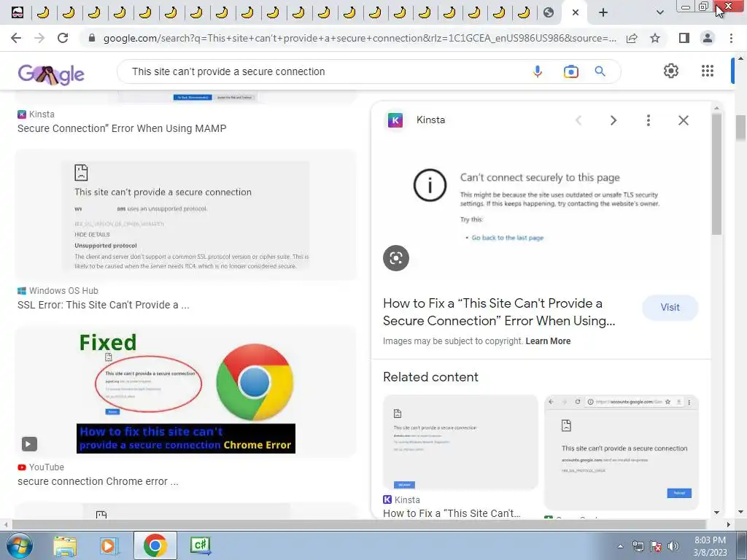Viewport: 747px width, 560px height.
Task: Click preview panel scroll down arrow
Action: tap(716, 513)
